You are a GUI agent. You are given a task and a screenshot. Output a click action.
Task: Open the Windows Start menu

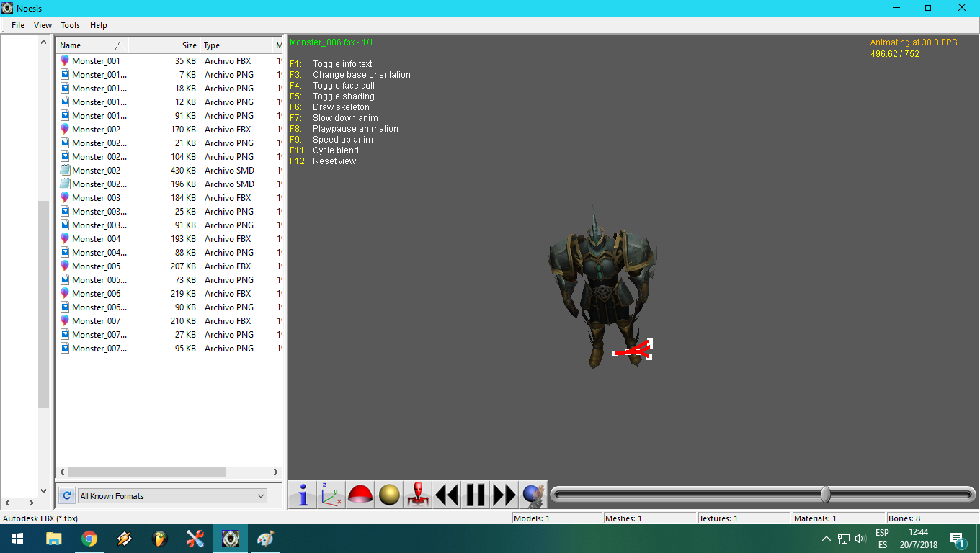coord(17,539)
